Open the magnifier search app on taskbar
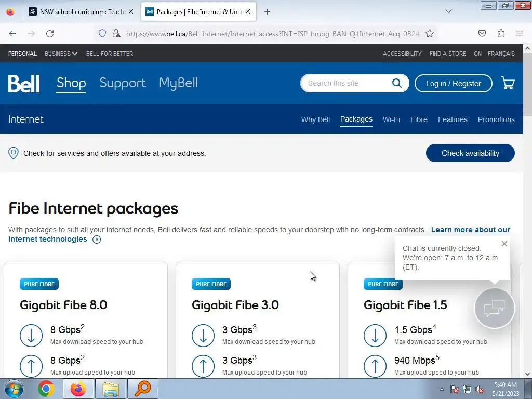This screenshot has width=532, height=399. pyautogui.click(x=143, y=389)
